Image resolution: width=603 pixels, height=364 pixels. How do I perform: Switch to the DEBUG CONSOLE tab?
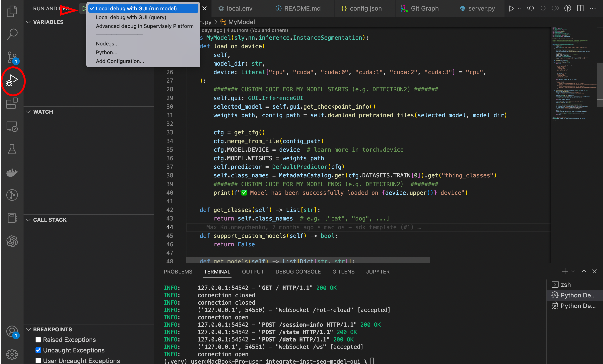point(298,272)
